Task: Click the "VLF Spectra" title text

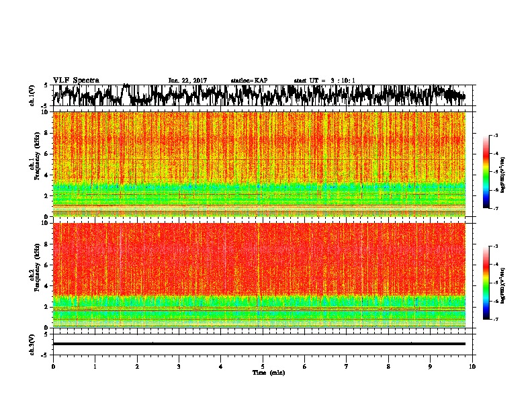Action: point(76,81)
